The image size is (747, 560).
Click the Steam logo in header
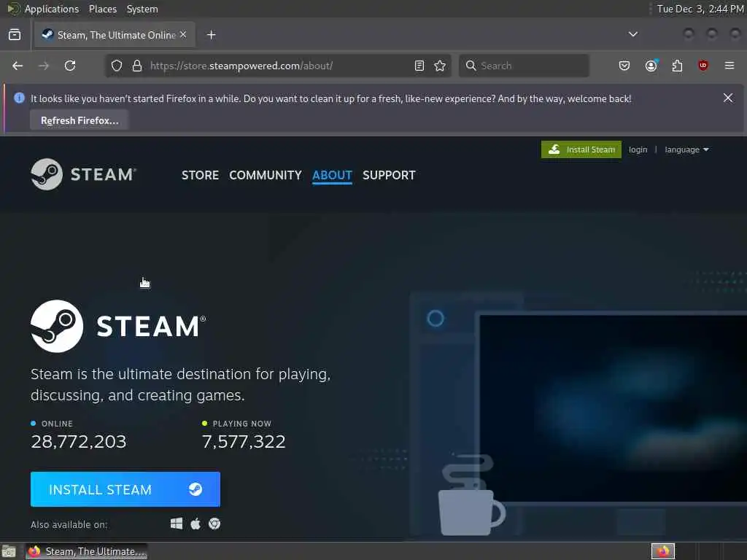pyautogui.click(x=83, y=174)
